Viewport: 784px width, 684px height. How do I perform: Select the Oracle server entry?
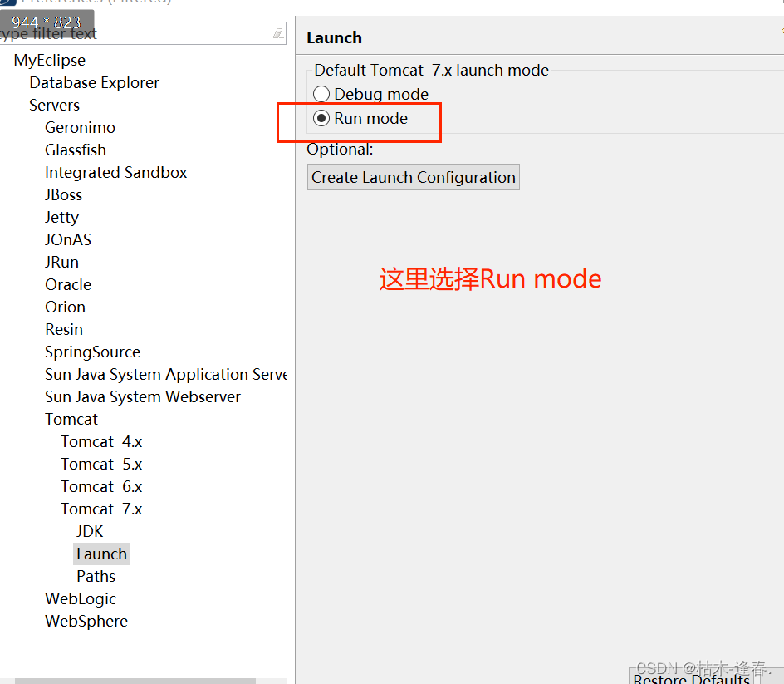point(68,284)
